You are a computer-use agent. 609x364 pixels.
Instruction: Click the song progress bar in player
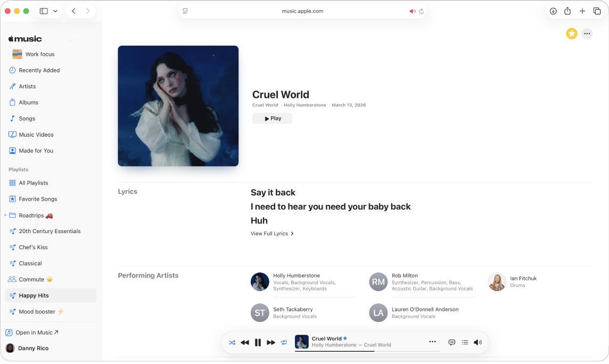[x=367, y=352]
